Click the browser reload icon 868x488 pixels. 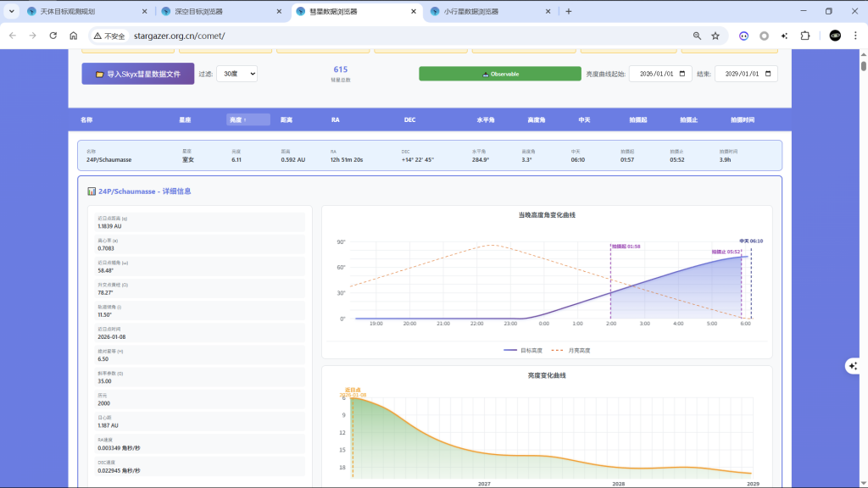click(53, 36)
